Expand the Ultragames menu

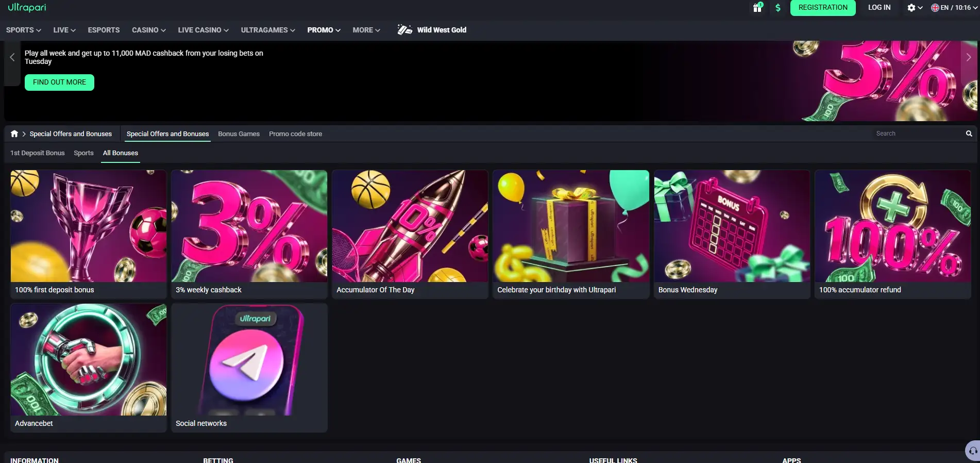coord(268,30)
